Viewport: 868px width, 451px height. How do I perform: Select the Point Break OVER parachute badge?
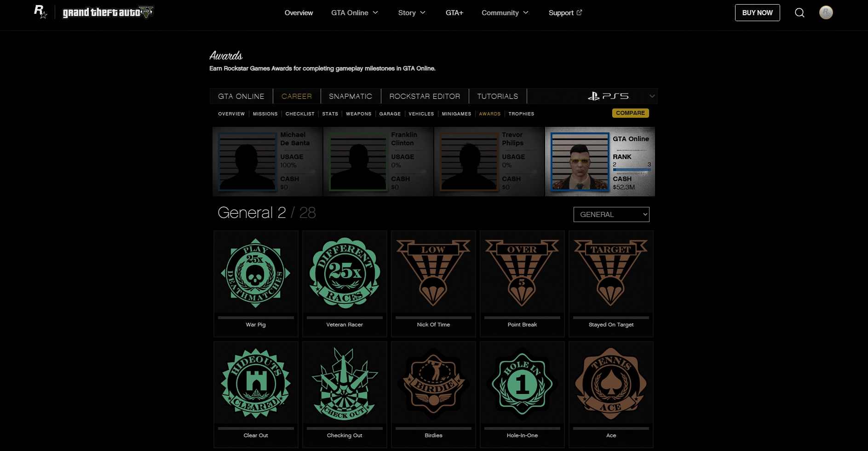pos(522,273)
